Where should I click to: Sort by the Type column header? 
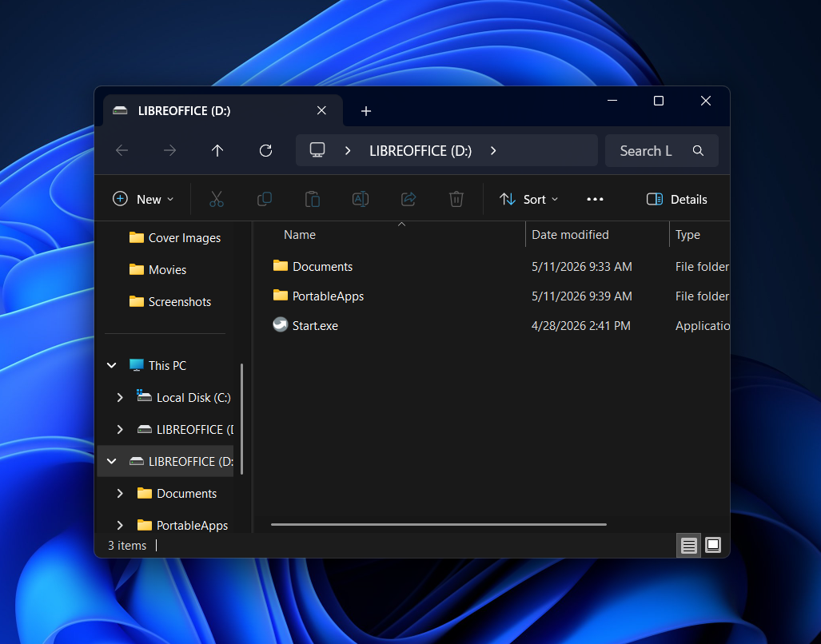pyautogui.click(x=687, y=235)
